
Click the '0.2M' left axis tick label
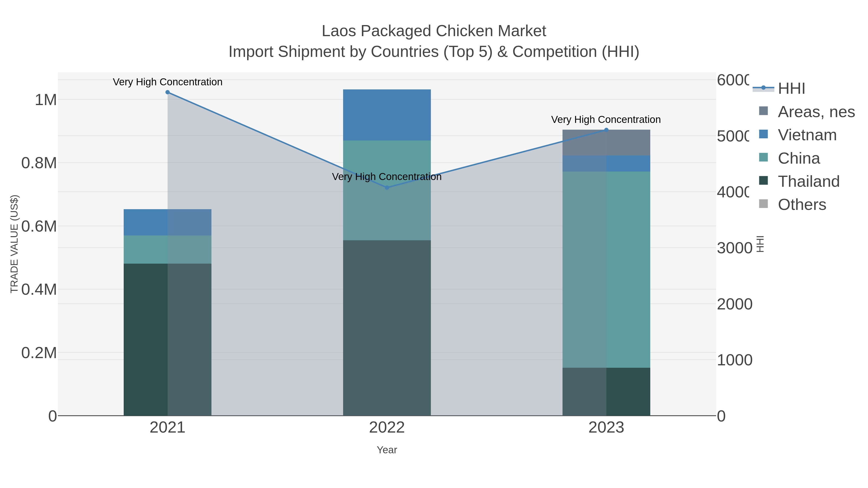(39, 353)
